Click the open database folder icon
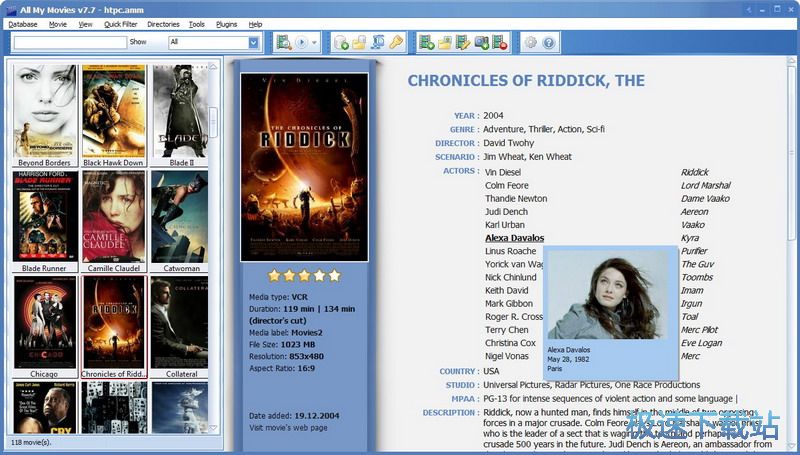 coord(359,42)
